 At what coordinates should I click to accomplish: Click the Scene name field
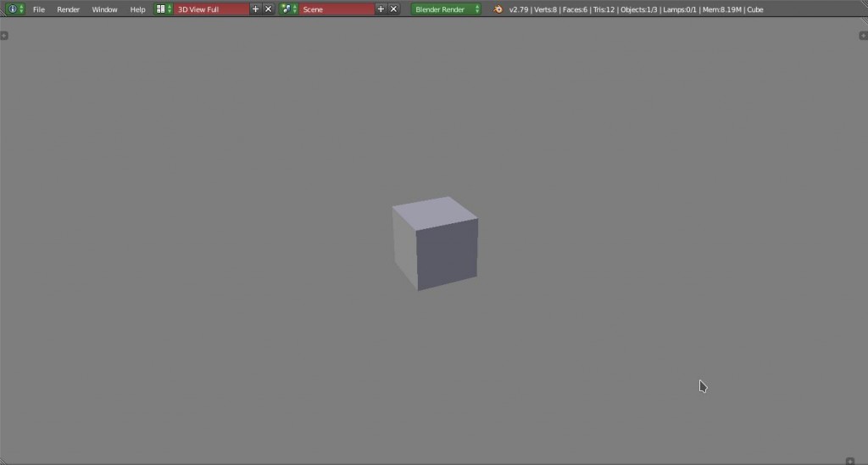tap(337, 9)
